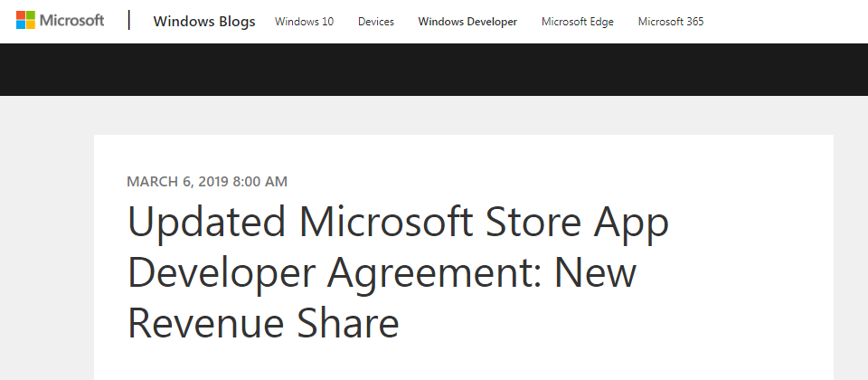Select the Devices nav item
Screen dimensions: 868x380
click(376, 22)
